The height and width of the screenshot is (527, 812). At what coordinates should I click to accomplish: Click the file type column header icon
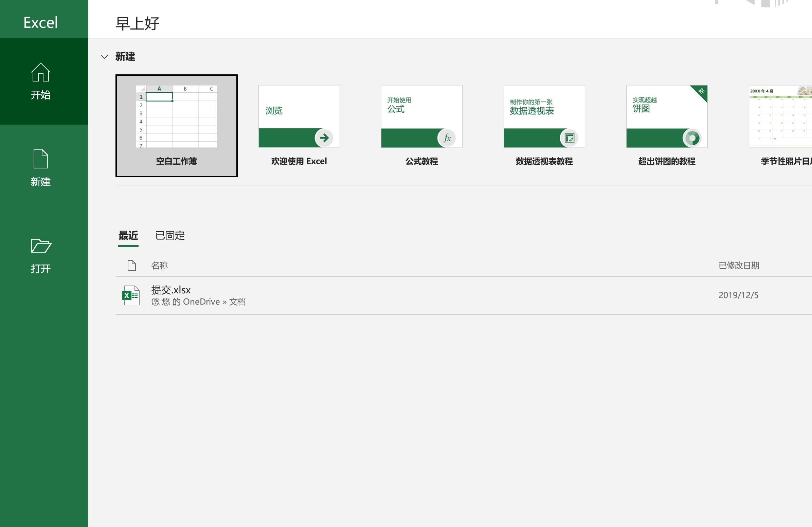pyautogui.click(x=132, y=266)
